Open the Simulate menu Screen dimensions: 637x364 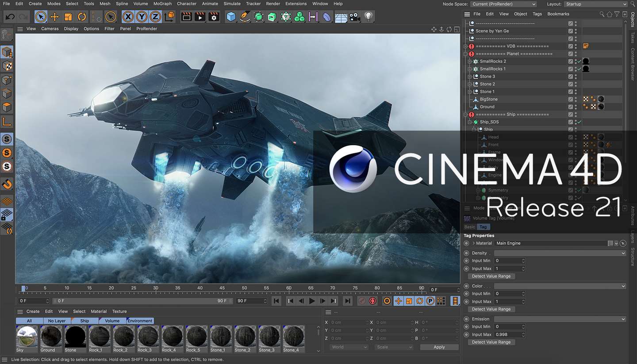click(x=232, y=4)
